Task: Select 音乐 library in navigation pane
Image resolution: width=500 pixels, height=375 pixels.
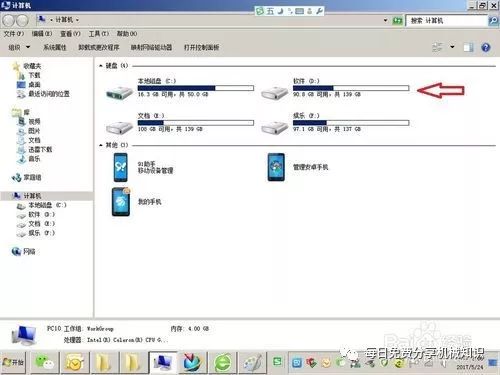Action: point(29,159)
